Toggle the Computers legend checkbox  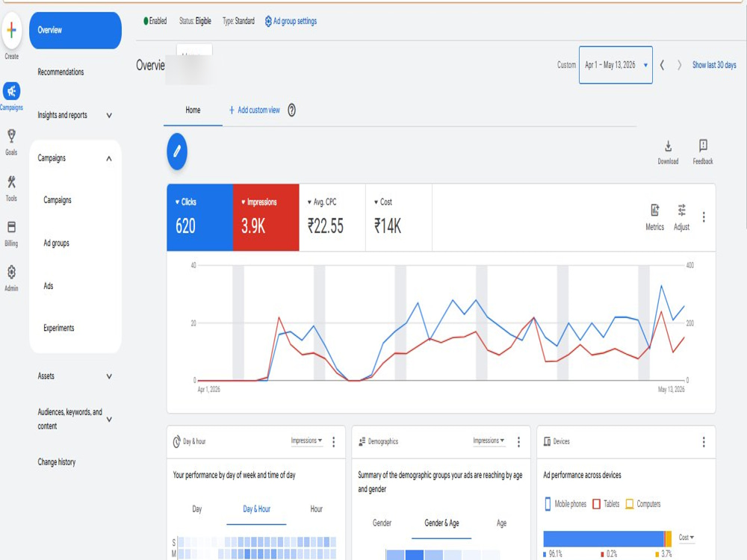629,504
